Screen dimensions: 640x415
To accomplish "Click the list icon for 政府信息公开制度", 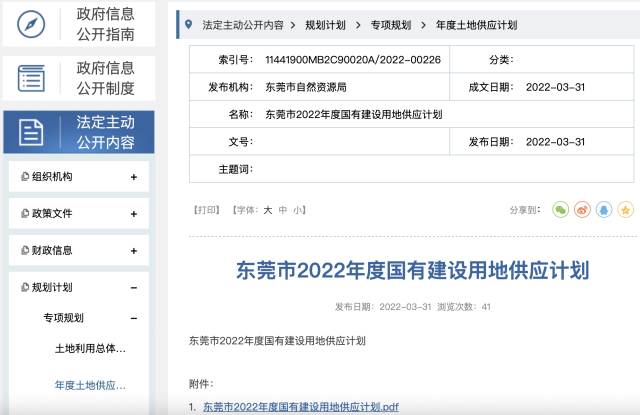I will click(x=33, y=78).
